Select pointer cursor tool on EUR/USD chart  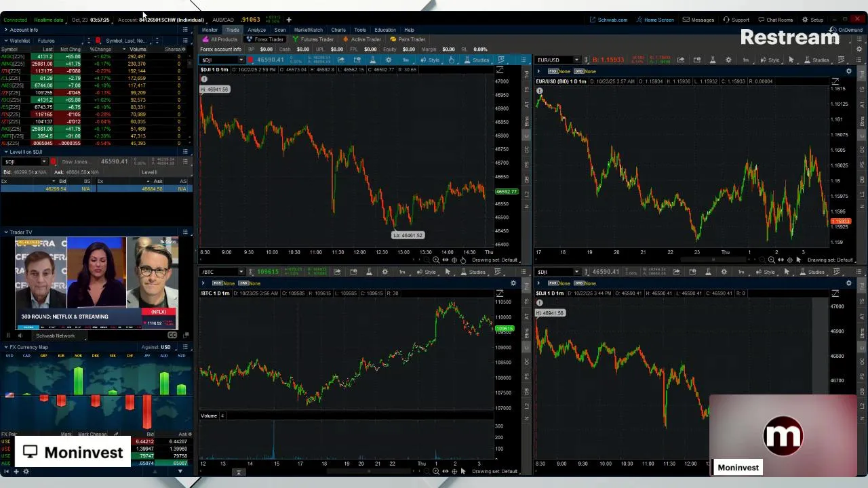pyautogui.click(x=791, y=60)
